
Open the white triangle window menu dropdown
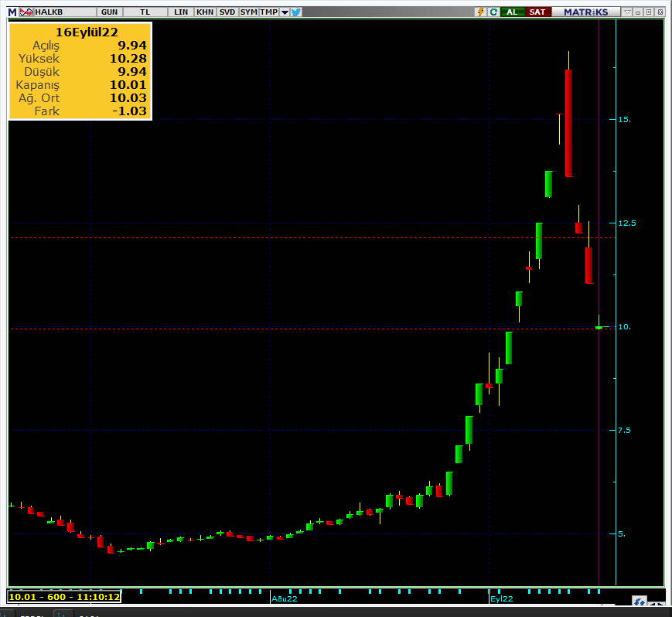tap(627, 12)
